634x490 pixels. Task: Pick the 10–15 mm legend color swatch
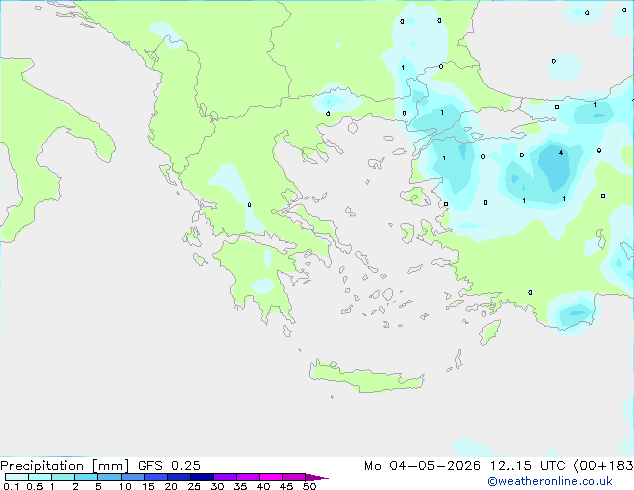coord(133,477)
